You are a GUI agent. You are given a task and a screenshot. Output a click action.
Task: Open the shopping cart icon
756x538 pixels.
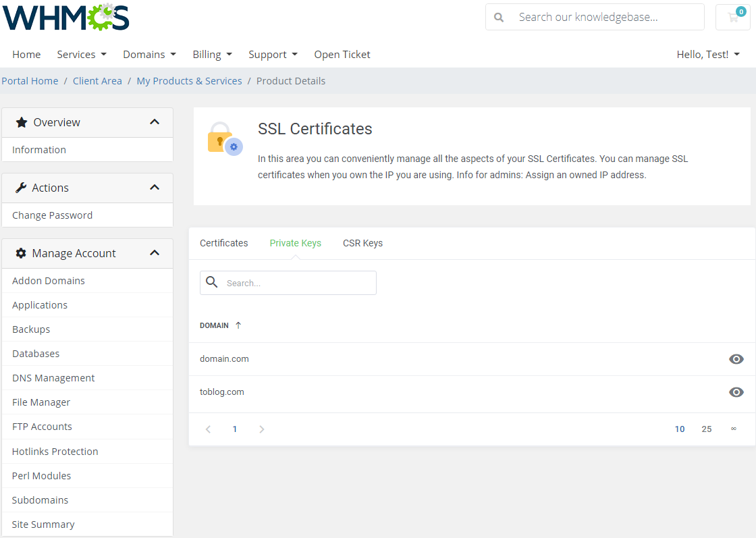pos(733,18)
